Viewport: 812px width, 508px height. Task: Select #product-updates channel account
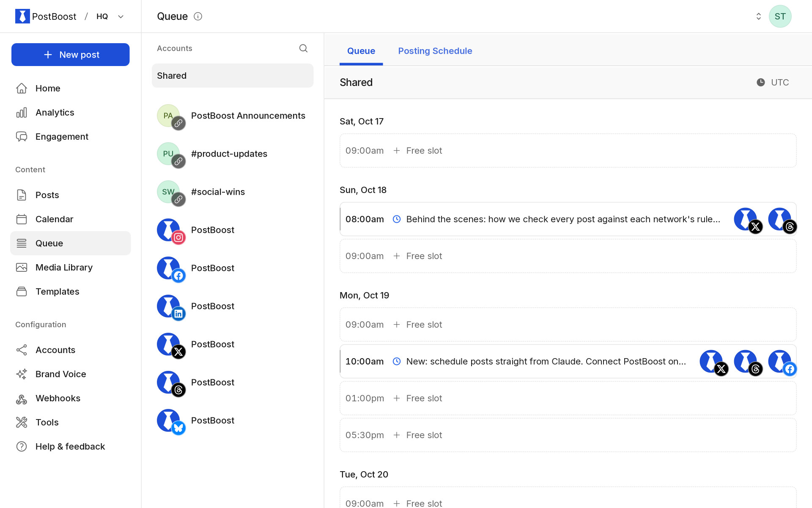[x=233, y=154]
